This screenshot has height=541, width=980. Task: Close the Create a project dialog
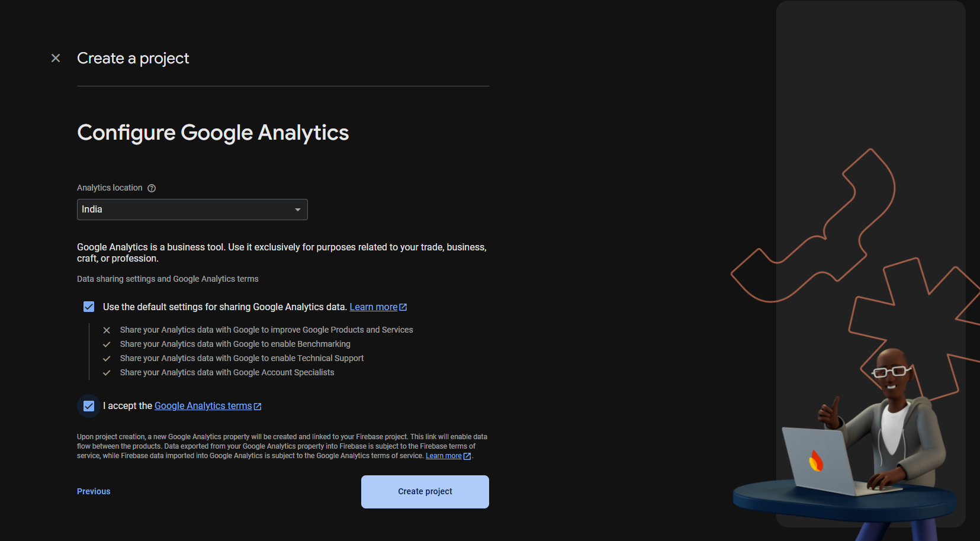[x=56, y=58]
